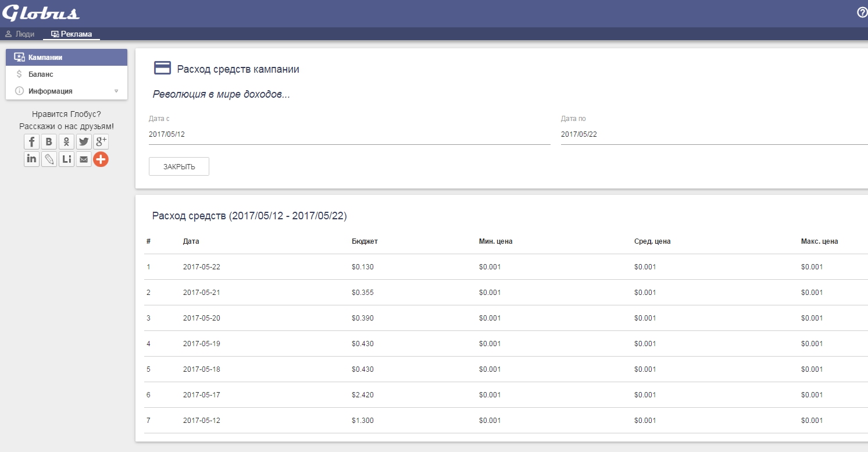Select date cell 2017-05-21
This screenshot has height=452, width=868.
click(202, 293)
